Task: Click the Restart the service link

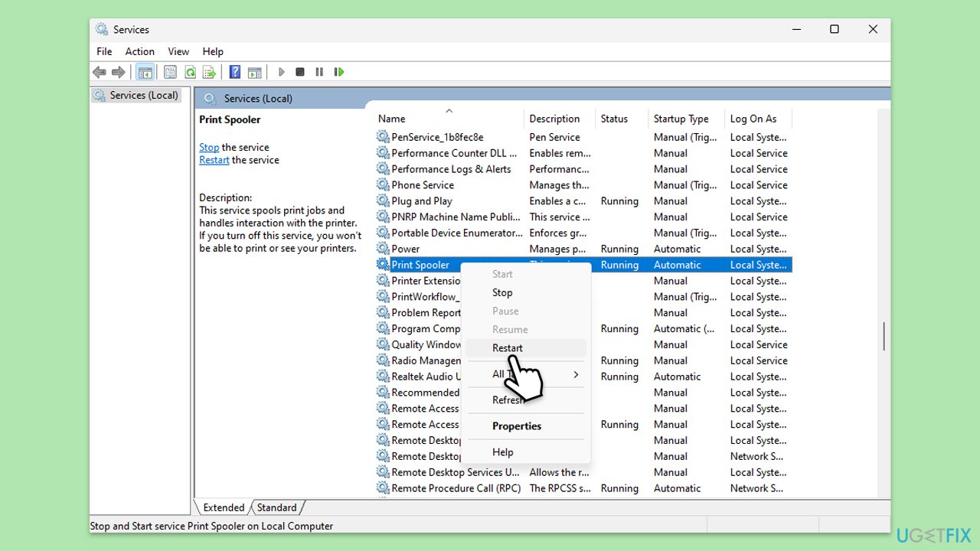Action: (214, 160)
